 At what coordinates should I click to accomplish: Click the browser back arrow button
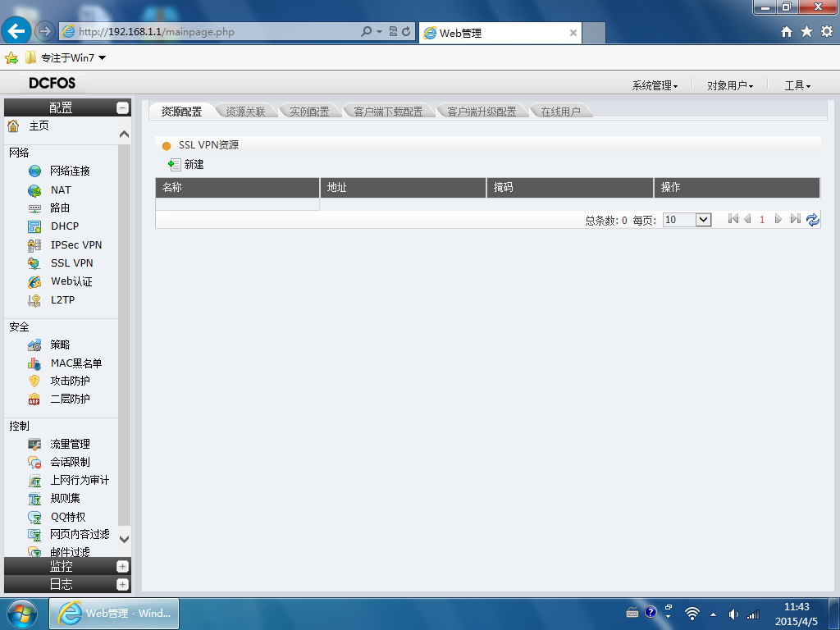16,31
